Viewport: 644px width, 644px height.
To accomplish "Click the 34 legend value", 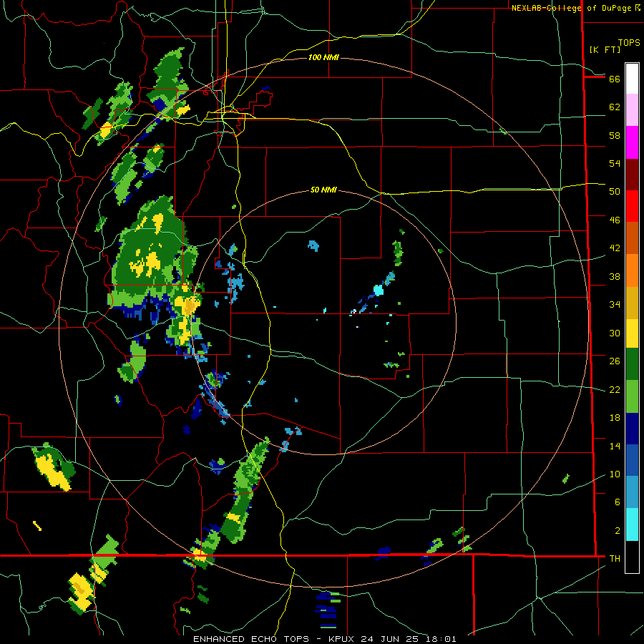I will coord(615,305).
